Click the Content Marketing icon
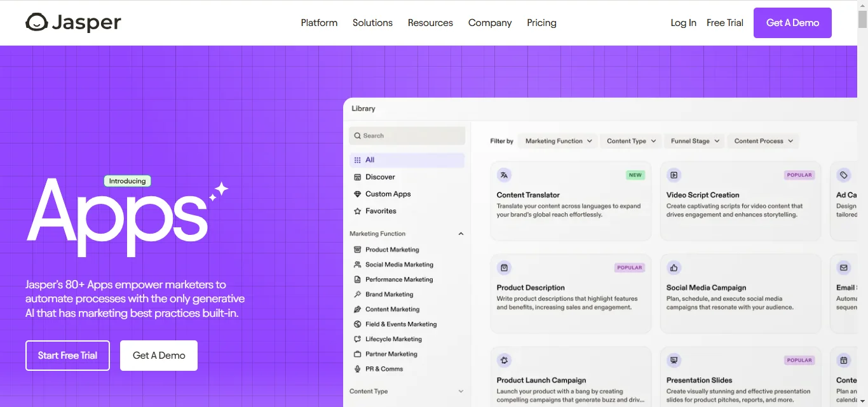This screenshot has width=868, height=407. (358, 309)
